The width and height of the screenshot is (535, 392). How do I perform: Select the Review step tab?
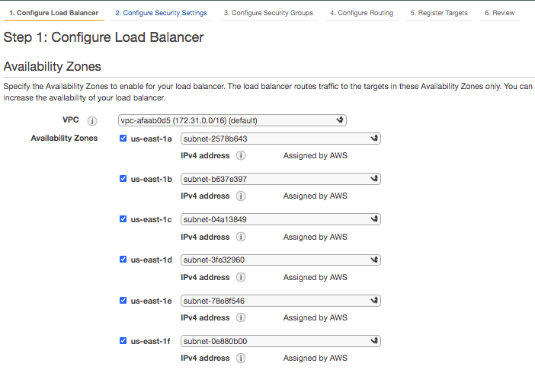(499, 13)
